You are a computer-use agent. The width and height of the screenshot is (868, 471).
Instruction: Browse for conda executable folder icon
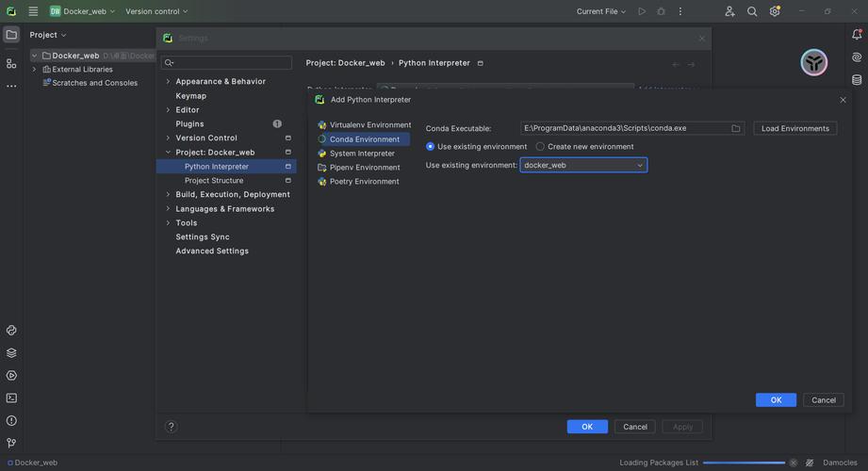click(x=736, y=128)
